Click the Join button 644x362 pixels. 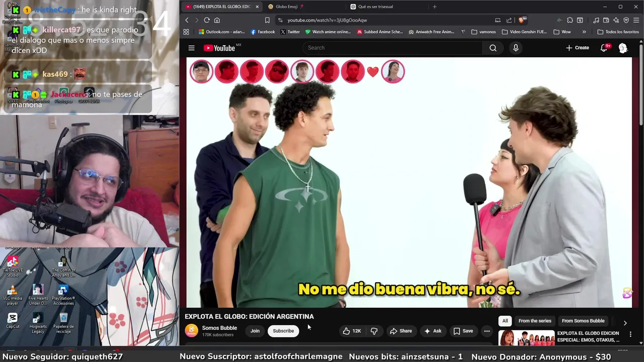click(255, 331)
